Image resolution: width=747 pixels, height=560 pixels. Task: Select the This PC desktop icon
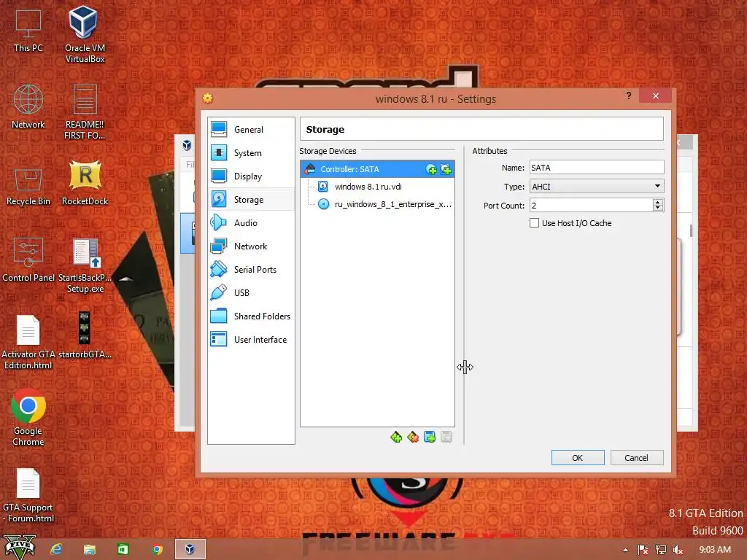(x=28, y=31)
